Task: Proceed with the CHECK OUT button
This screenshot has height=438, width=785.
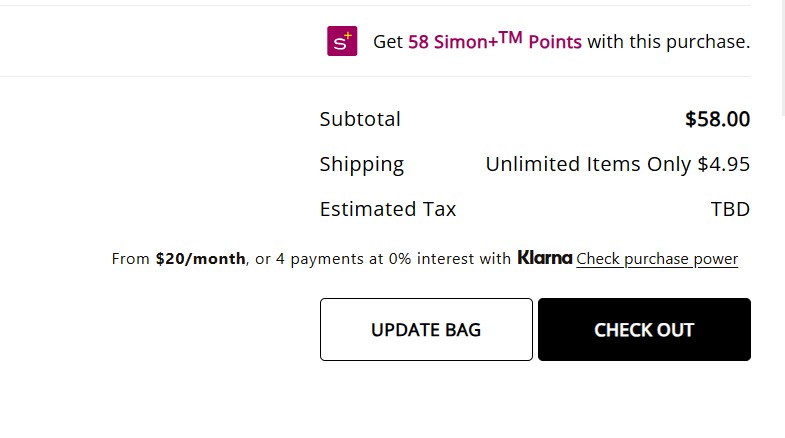Action: (x=644, y=329)
